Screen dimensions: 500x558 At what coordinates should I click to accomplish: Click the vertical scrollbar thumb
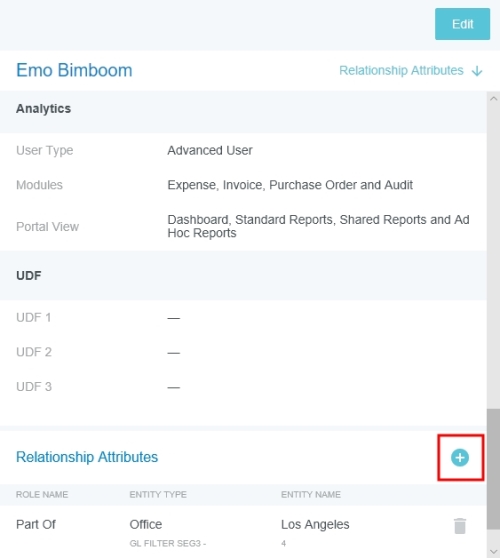click(x=493, y=469)
